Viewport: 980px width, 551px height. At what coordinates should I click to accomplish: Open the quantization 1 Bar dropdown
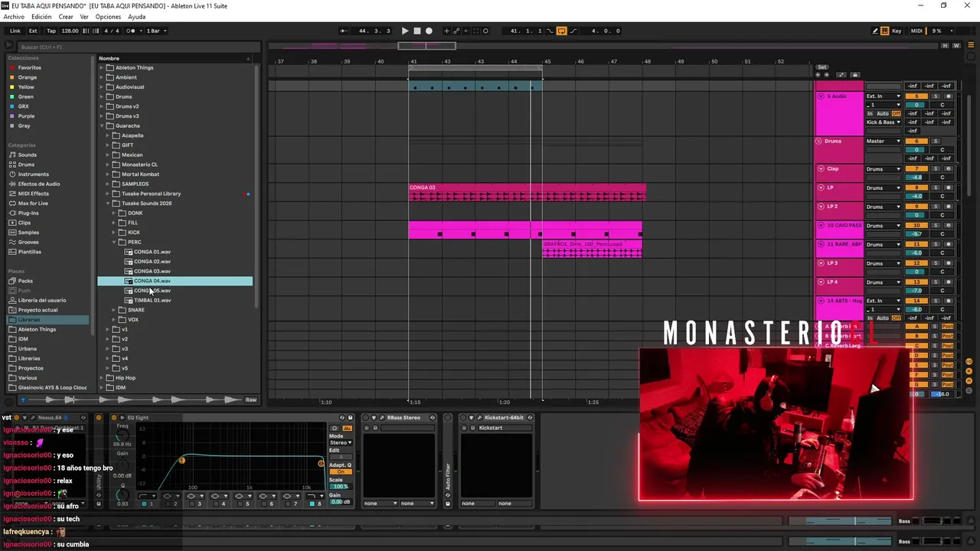click(156, 31)
